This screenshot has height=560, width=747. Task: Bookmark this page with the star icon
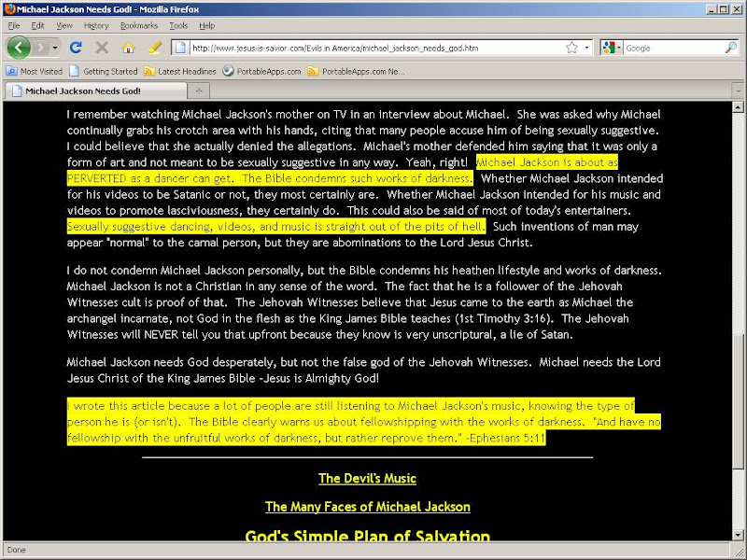(571, 48)
